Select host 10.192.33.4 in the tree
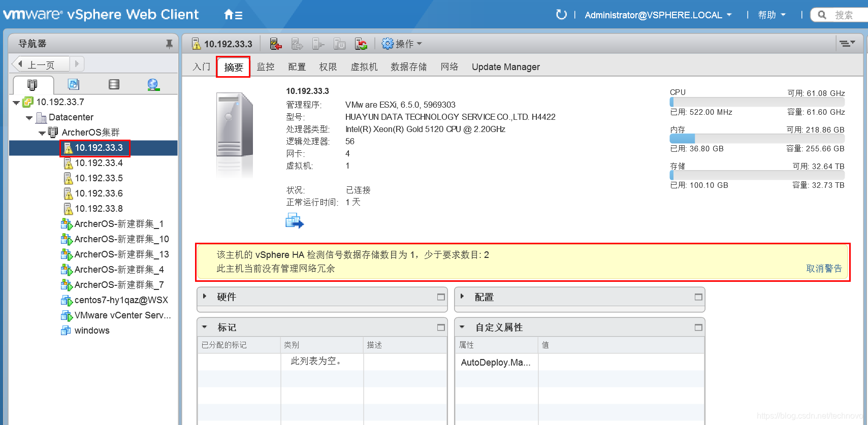 pos(99,163)
